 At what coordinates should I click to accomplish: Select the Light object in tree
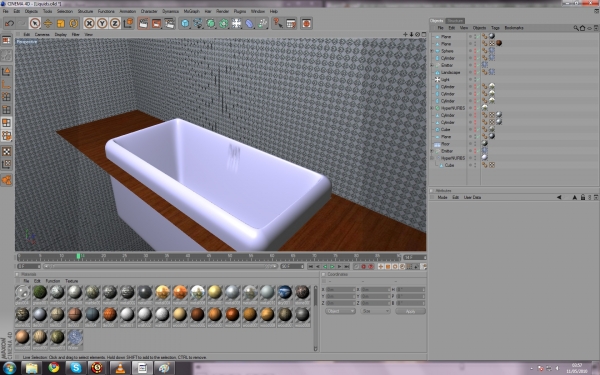[445, 80]
